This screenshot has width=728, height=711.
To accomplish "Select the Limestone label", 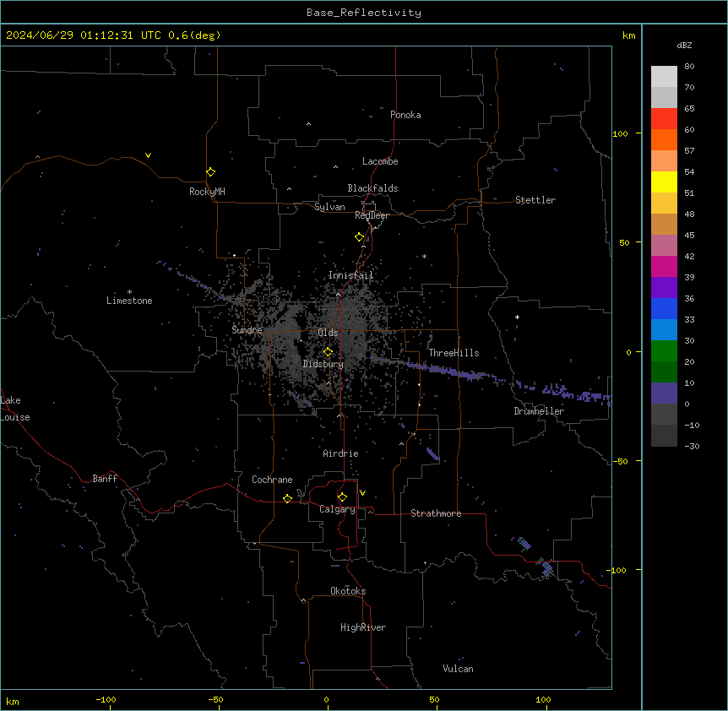I will coord(129,301).
